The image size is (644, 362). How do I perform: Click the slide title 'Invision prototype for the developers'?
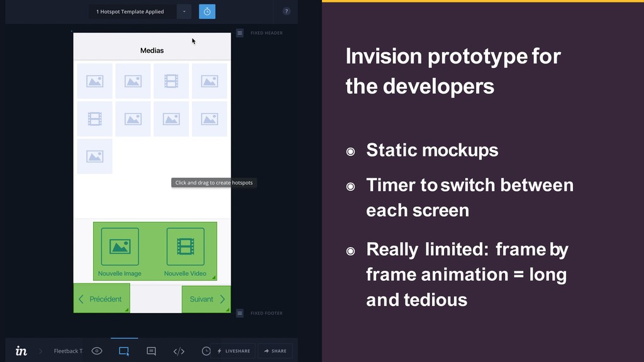pyautogui.click(x=453, y=72)
